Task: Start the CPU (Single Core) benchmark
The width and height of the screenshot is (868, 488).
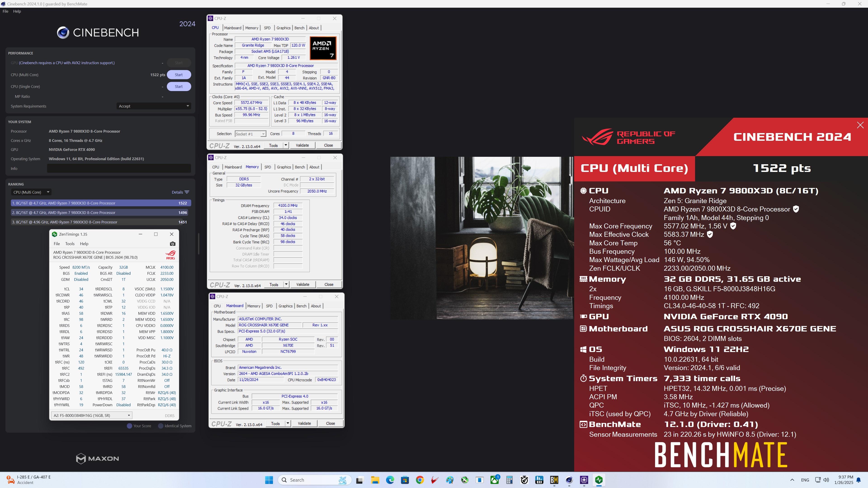Action: pyautogui.click(x=179, y=87)
